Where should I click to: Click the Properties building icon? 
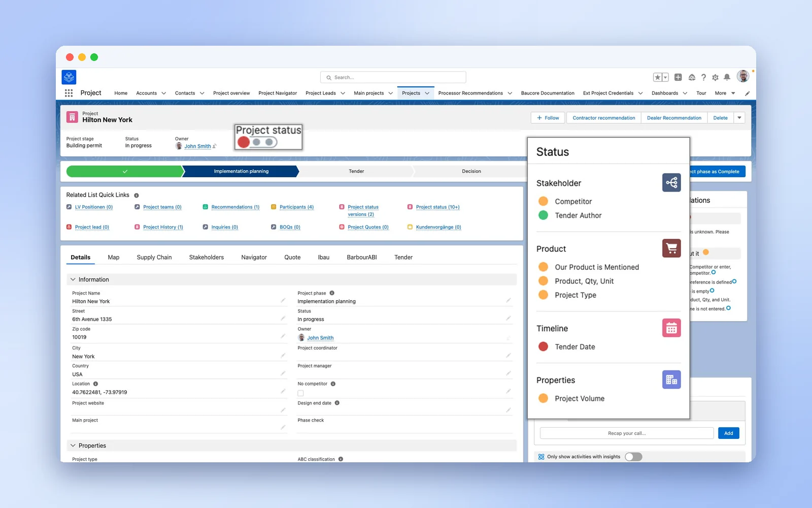click(x=671, y=380)
